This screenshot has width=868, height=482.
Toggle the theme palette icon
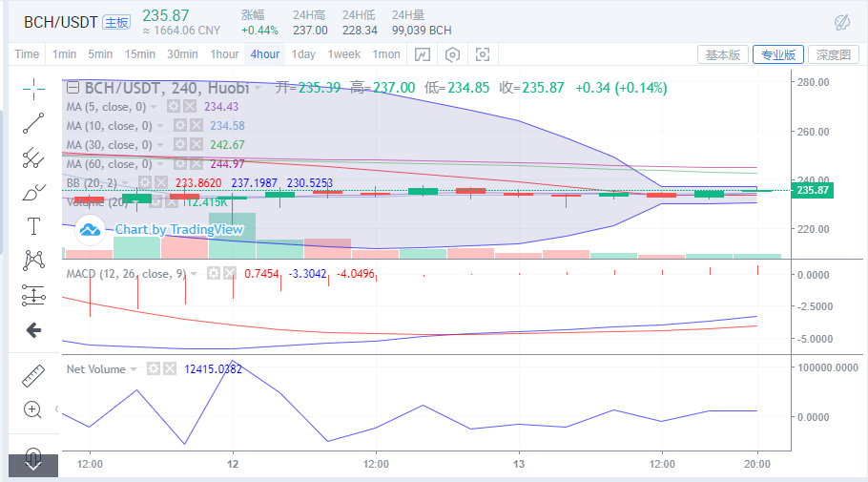(x=842, y=22)
